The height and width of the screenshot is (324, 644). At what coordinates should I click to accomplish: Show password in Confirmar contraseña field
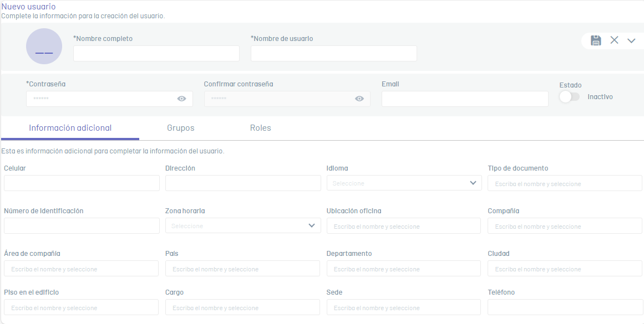(x=359, y=99)
